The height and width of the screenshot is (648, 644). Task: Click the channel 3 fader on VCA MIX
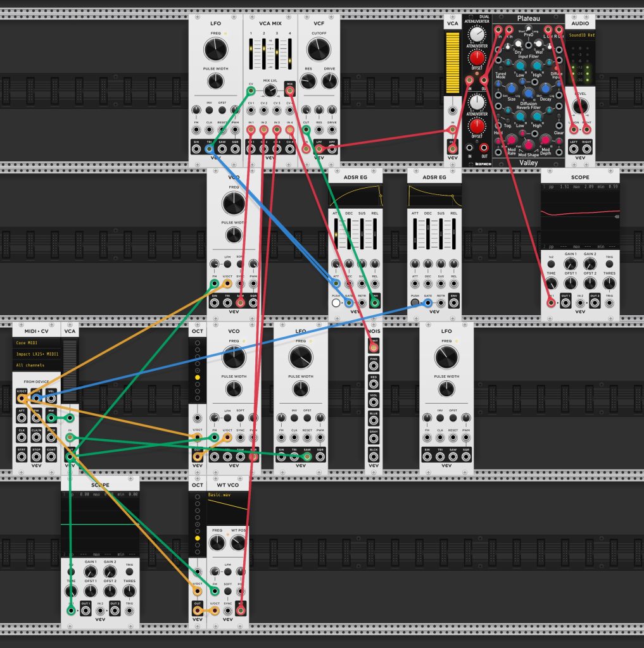click(277, 54)
